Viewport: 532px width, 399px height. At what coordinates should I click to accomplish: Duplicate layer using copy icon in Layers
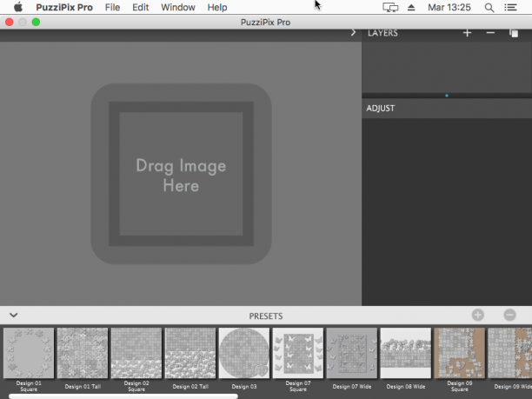tap(514, 33)
